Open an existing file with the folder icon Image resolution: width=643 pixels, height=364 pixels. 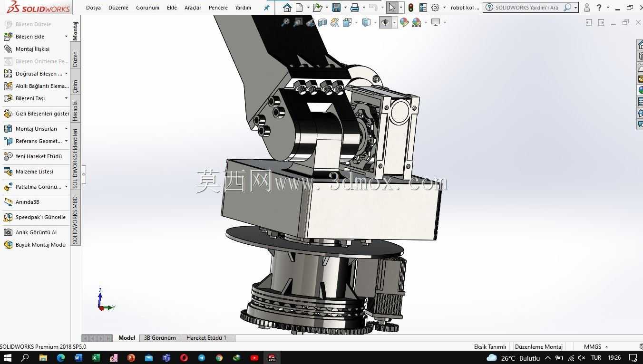coord(317,8)
